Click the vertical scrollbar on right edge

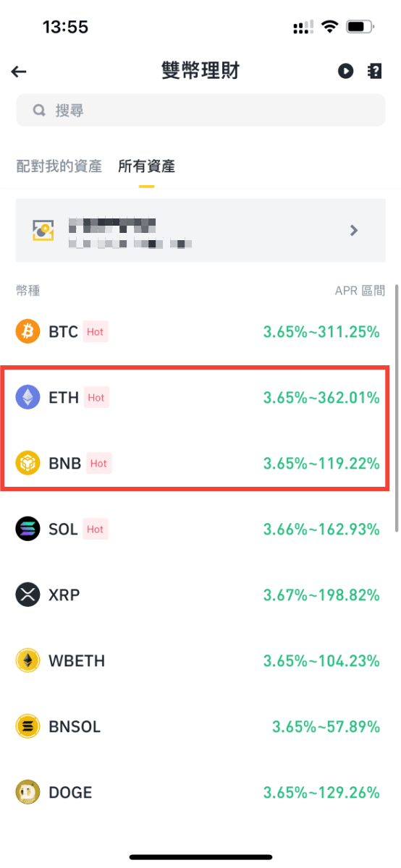(x=396, y=412)
